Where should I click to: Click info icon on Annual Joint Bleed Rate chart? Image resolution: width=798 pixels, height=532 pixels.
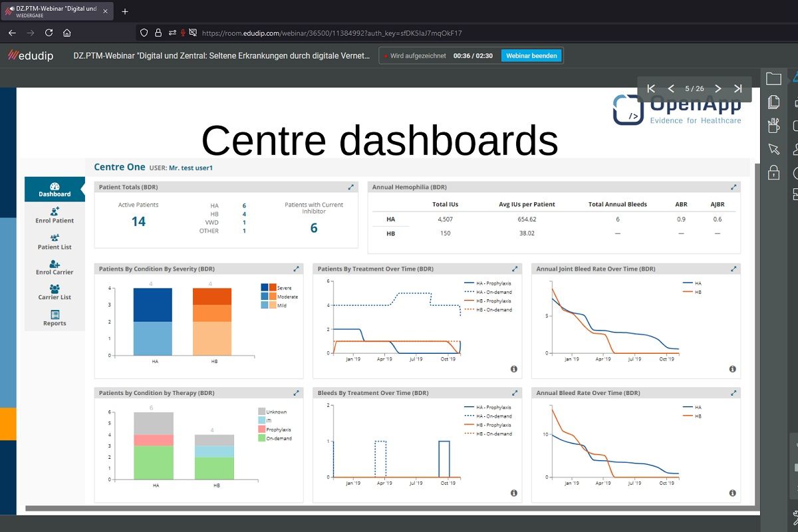point(732,369)
